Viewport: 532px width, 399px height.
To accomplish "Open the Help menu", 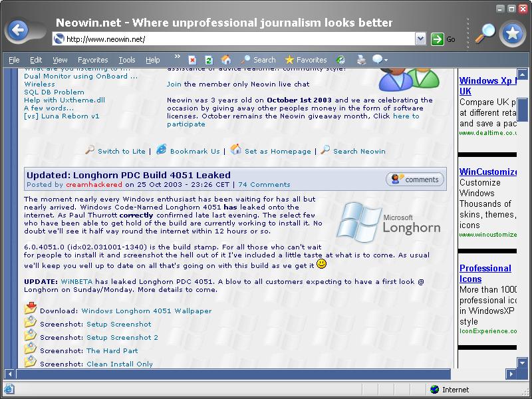I will 153,60.
